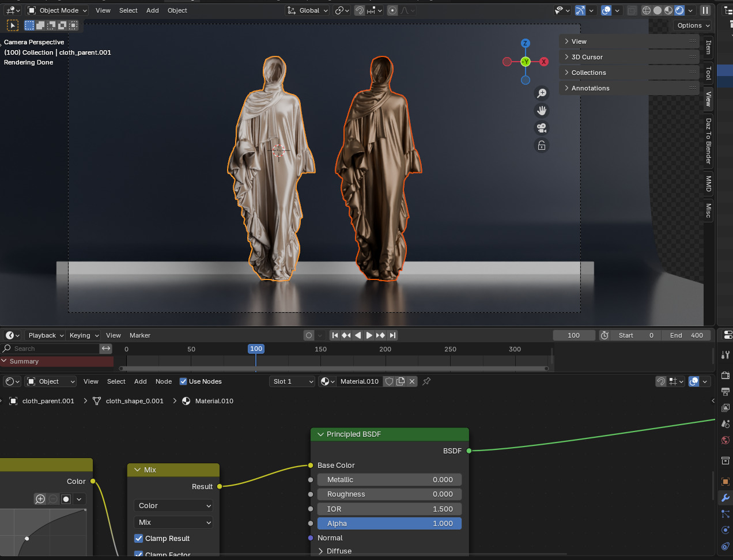Open the Collection properties box icon

pos(726,460)
